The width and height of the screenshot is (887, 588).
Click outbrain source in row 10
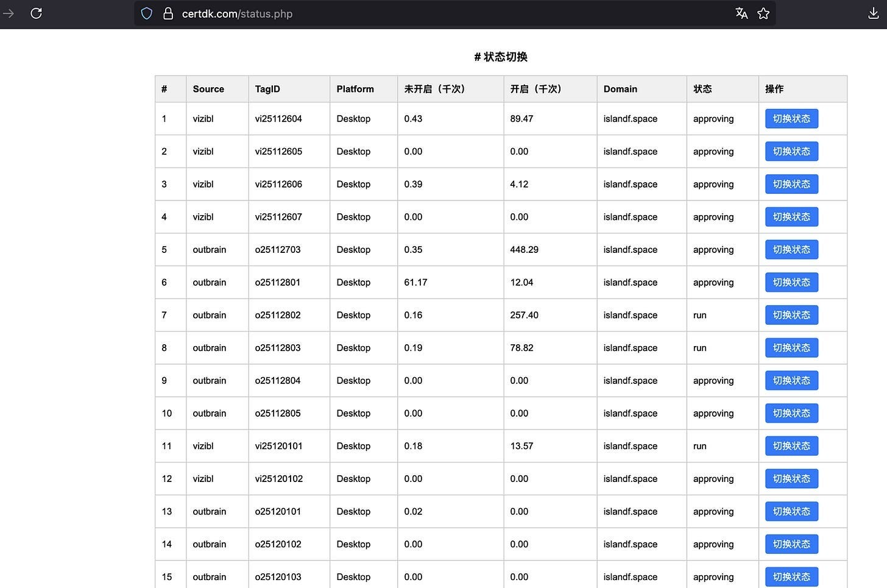pyautogui.click(x=209, y=413)
